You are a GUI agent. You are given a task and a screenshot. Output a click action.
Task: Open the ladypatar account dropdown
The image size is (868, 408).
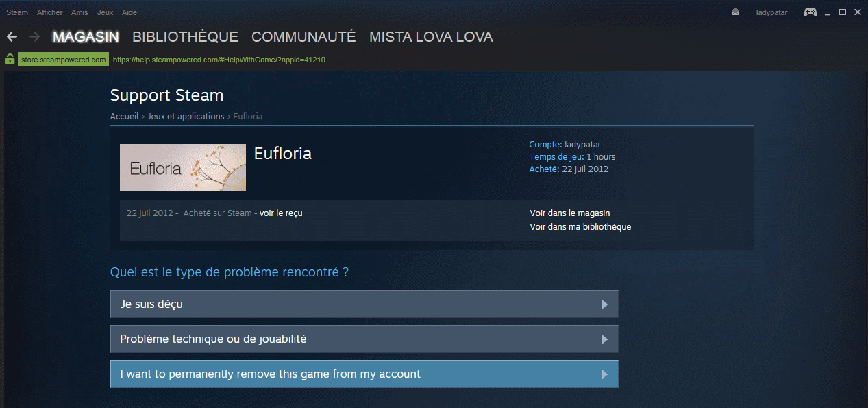(x=771, y=12)
